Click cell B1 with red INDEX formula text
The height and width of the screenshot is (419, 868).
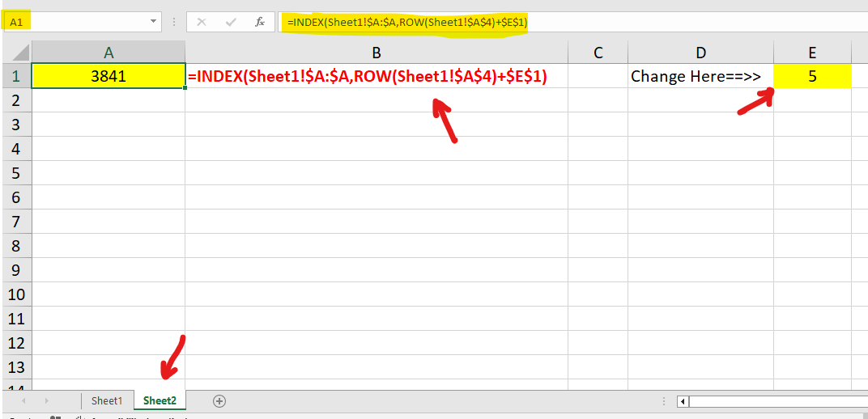pos(377,76)
